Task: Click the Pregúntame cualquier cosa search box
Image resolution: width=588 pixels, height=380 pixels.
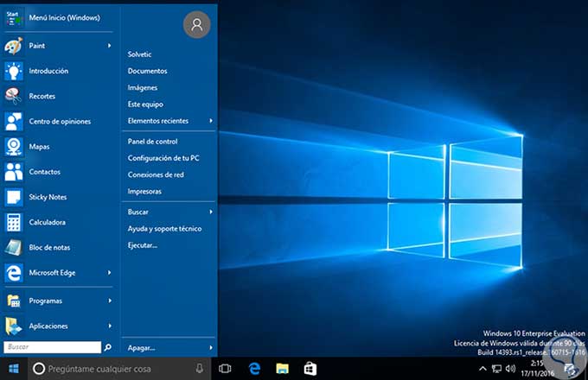Action: (119, 369)
